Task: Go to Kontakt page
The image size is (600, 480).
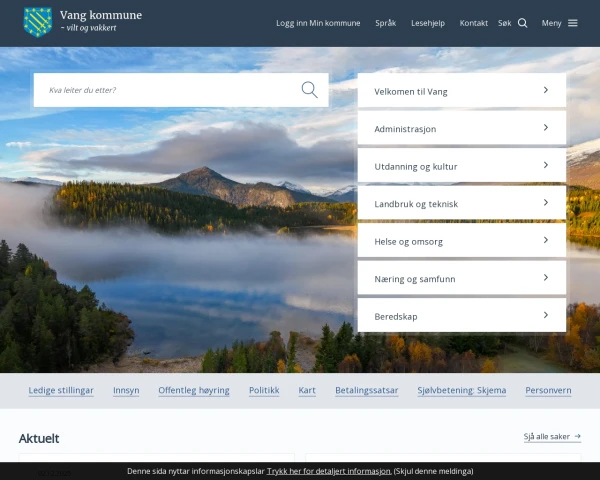Action: click(x=473, y=23)
